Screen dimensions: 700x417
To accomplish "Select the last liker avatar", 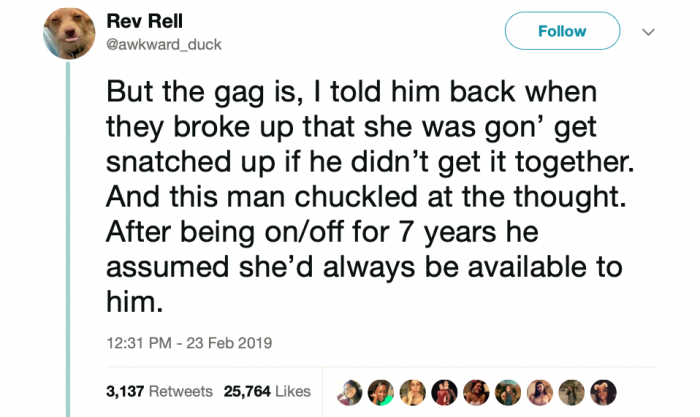I will tap(604, 392).
